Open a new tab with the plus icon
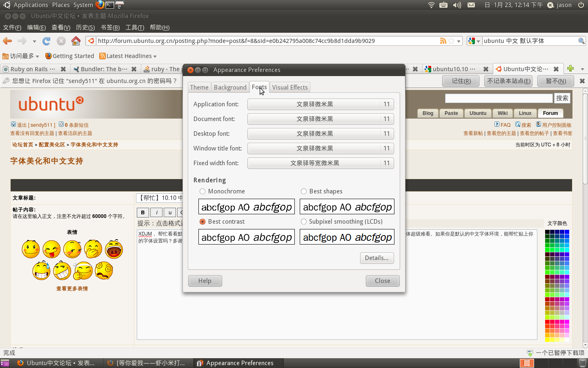 tap(570, 68)
